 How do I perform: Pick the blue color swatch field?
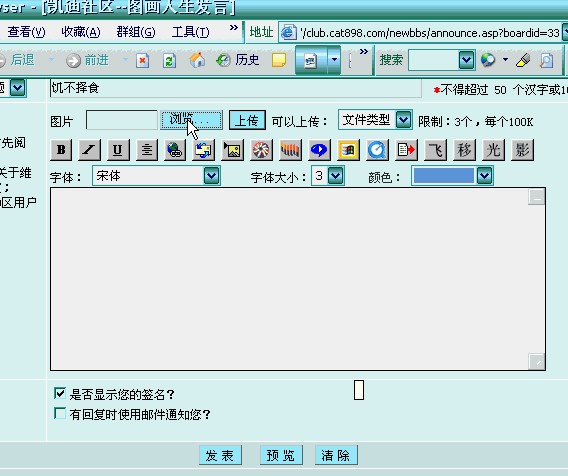(444, 176)
